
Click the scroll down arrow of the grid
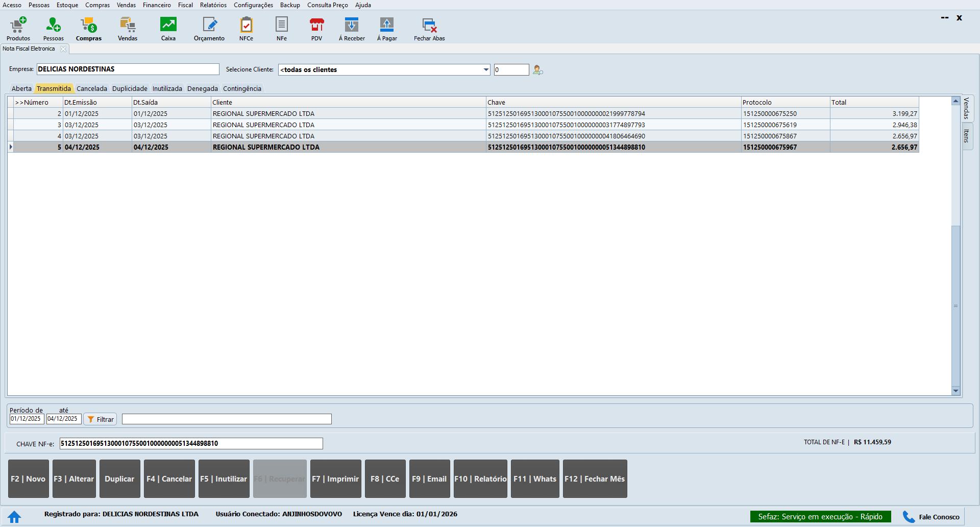coord(955,391)
